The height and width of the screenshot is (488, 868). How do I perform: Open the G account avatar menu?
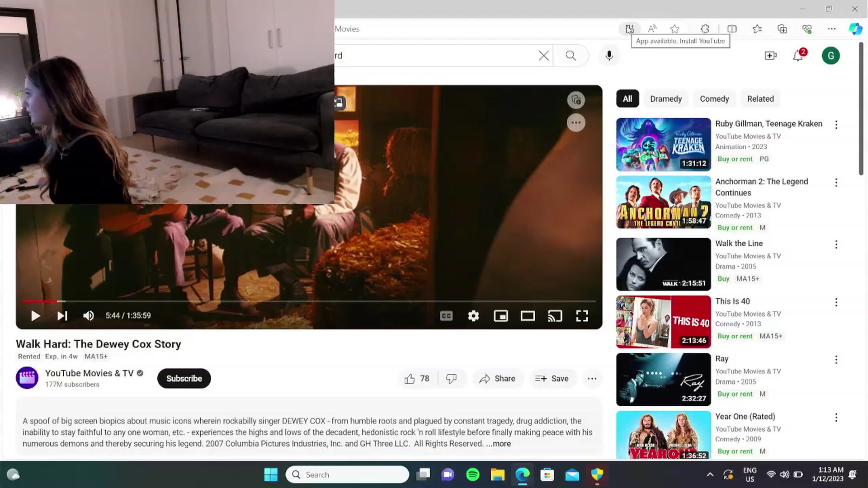pos(830,56)
